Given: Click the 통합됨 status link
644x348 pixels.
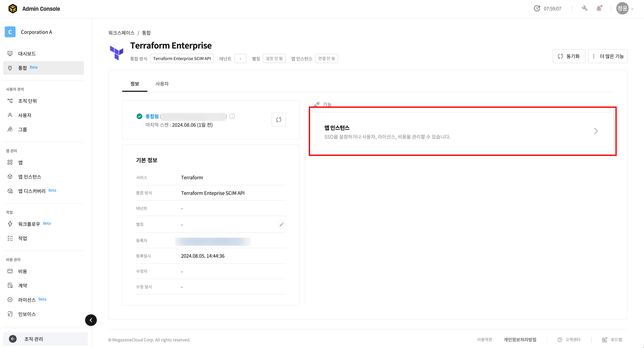Looking at the screenshot, I should (x=152, y=116).
